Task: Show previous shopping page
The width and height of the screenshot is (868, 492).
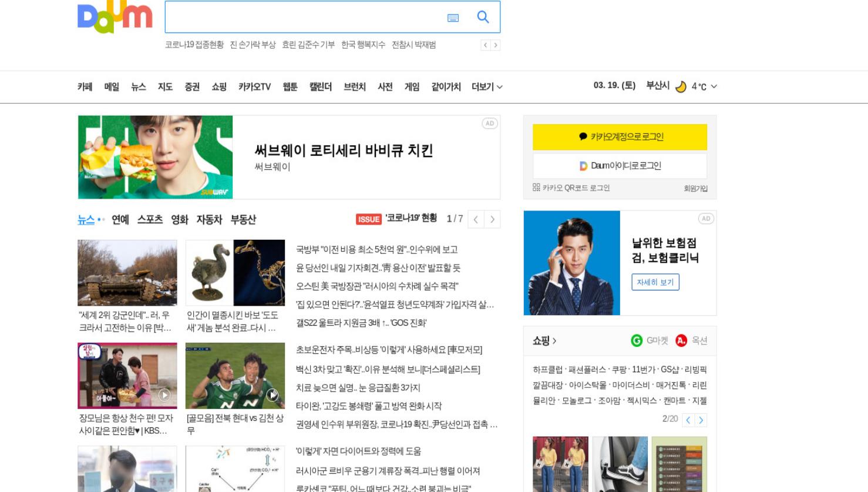Action: tap(688, 420)
